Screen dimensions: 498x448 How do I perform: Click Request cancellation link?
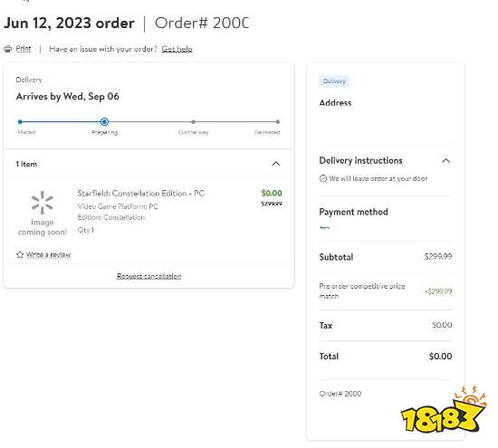coord(149,276)
